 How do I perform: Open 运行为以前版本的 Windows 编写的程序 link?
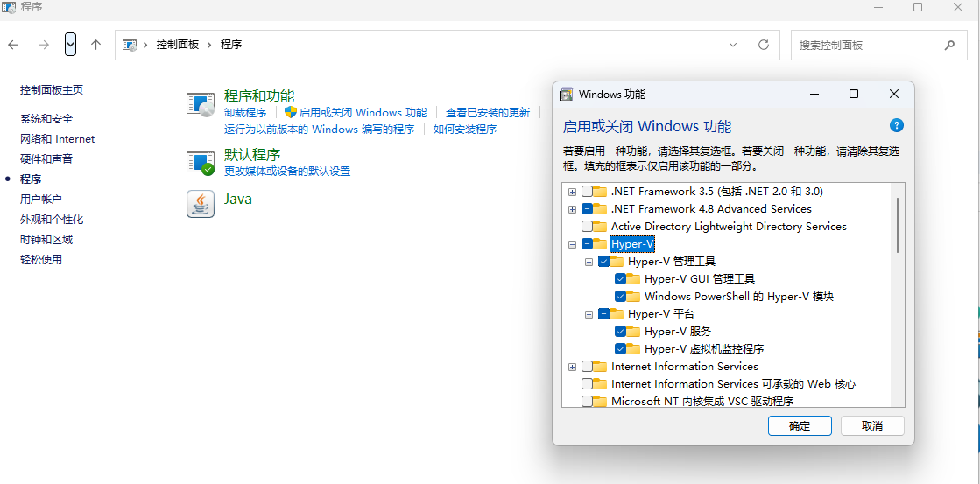[x=320, y=130]
